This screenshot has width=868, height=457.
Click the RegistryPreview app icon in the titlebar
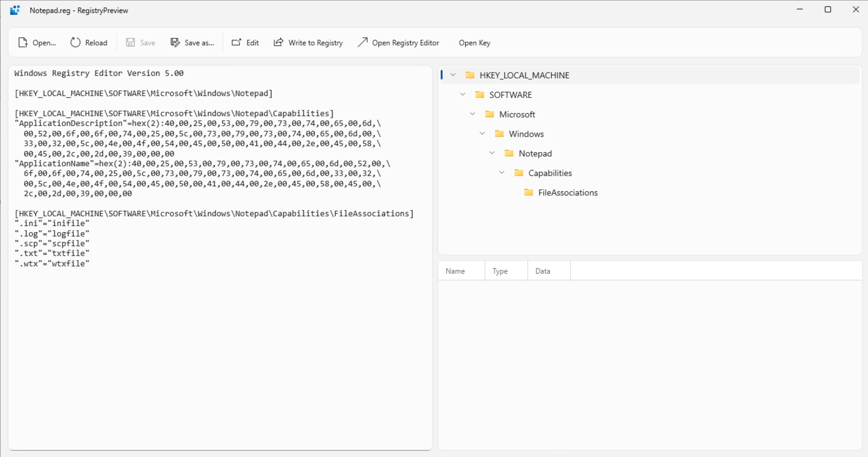tap(15, 10)
